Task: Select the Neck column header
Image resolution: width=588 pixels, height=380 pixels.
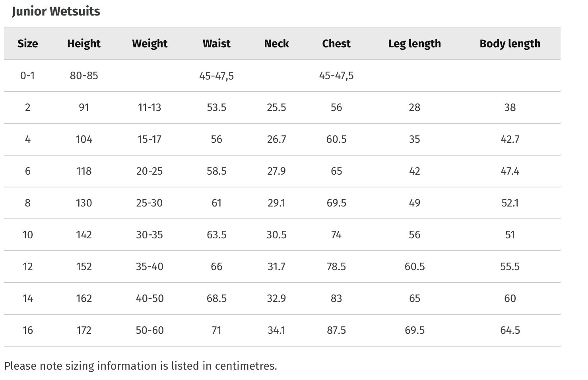Action: pyautogui.click(x=276, y=43)
